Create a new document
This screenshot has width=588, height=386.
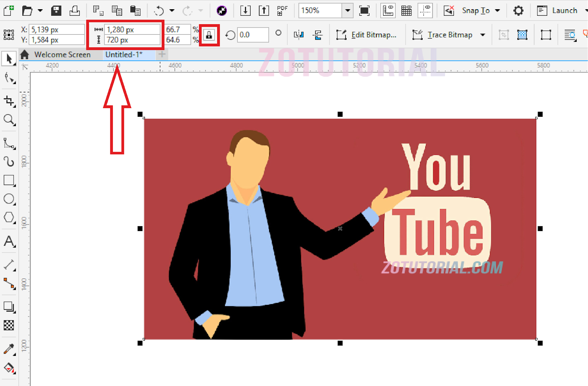[x=9, y=10]
